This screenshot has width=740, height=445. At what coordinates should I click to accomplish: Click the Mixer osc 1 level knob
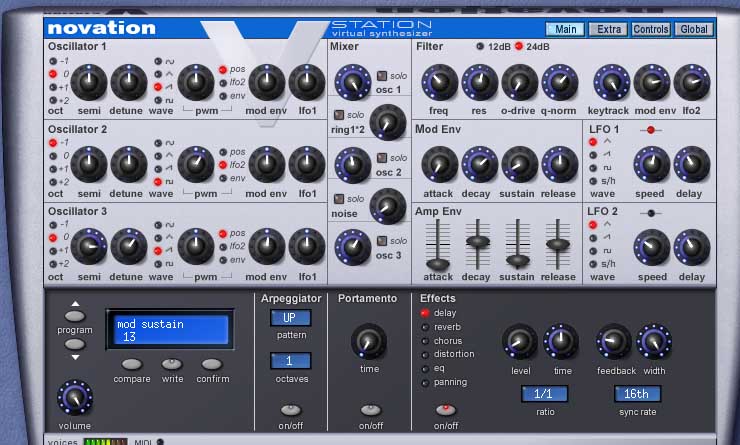353,82
